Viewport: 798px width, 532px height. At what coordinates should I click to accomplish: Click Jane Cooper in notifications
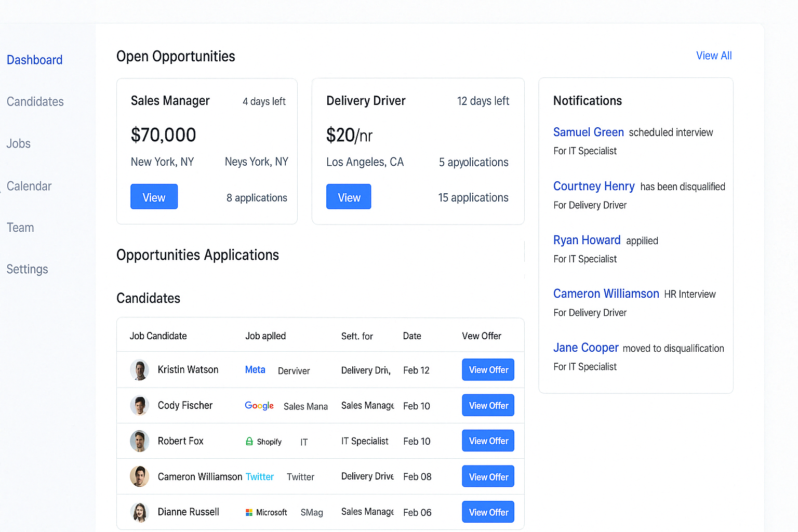[x=586, y=348]
